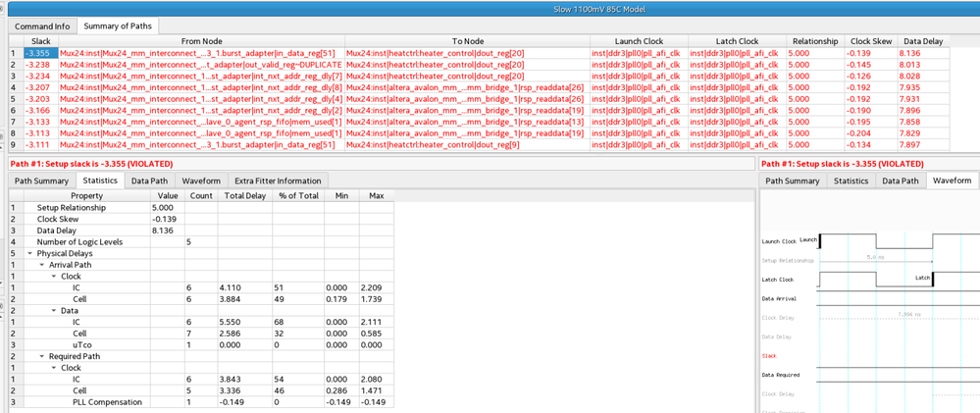The image size is (980, 413).
Task: Select the PLL Compensation row
Action: pyautogui.click(x=108, y=402)
